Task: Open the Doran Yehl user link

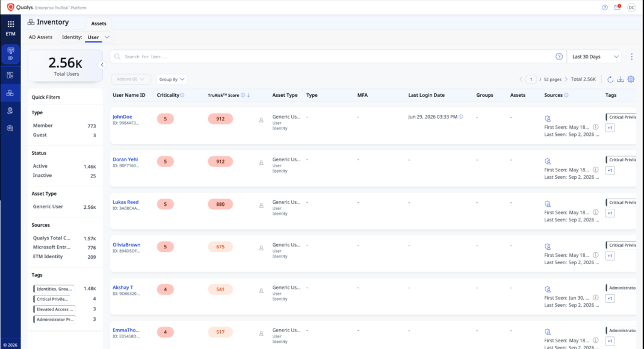Action: point(125,159)
